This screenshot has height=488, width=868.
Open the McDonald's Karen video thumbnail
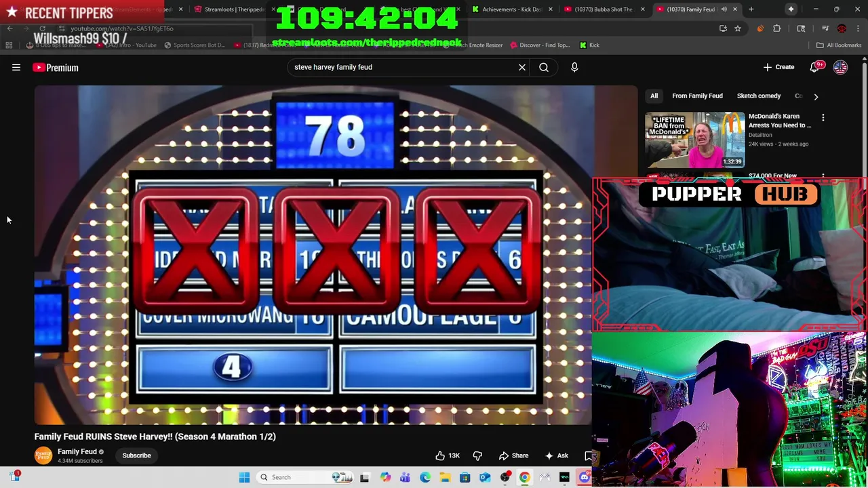coord(694,140)
